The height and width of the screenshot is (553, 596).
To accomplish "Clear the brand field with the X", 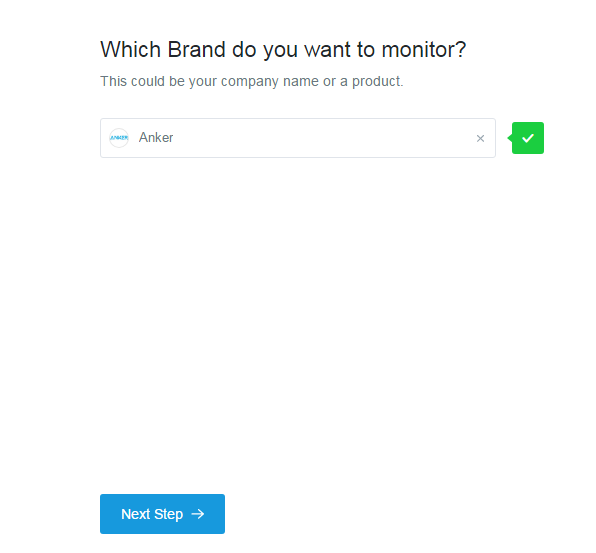I will (480, 138).
